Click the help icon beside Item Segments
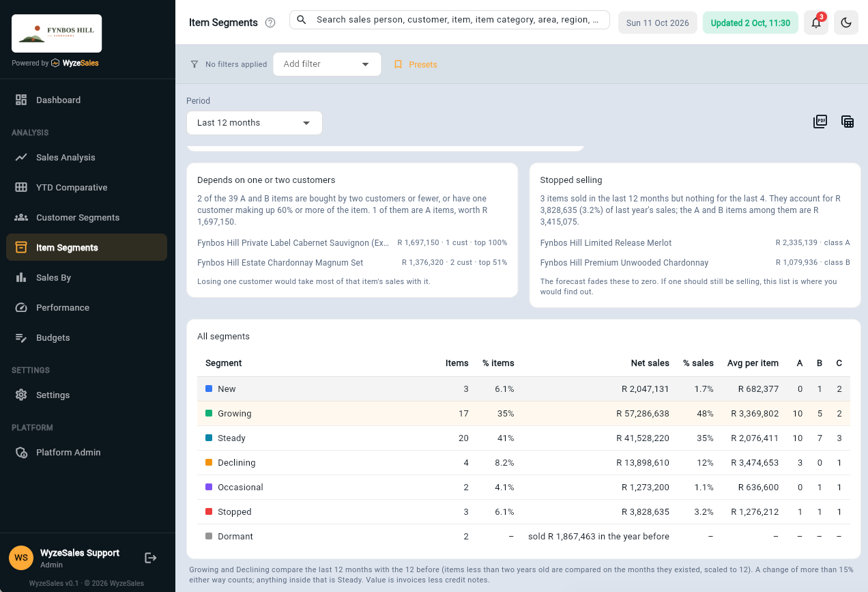Image resolution: width=868 pixels, height=592 pixels. tap(270, 23)
